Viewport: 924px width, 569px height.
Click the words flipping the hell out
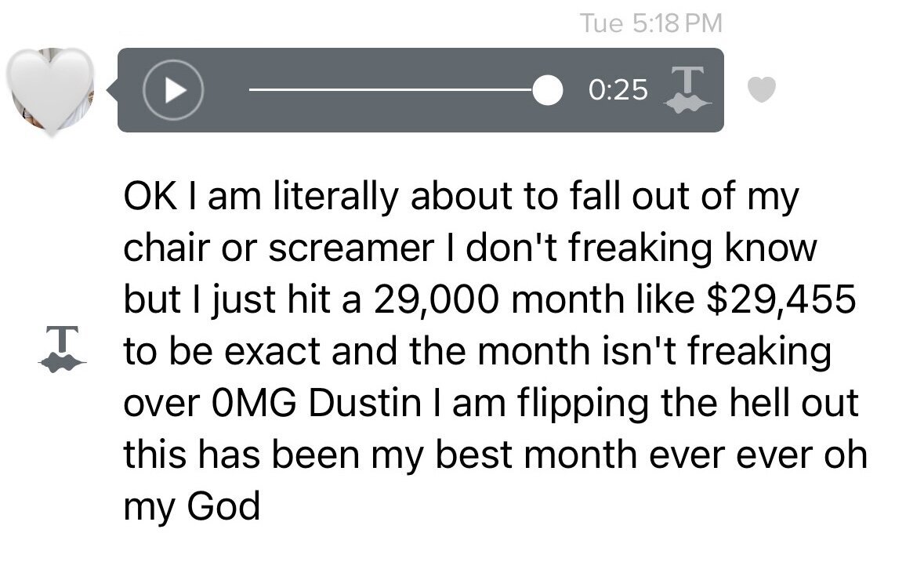[687, 404]
